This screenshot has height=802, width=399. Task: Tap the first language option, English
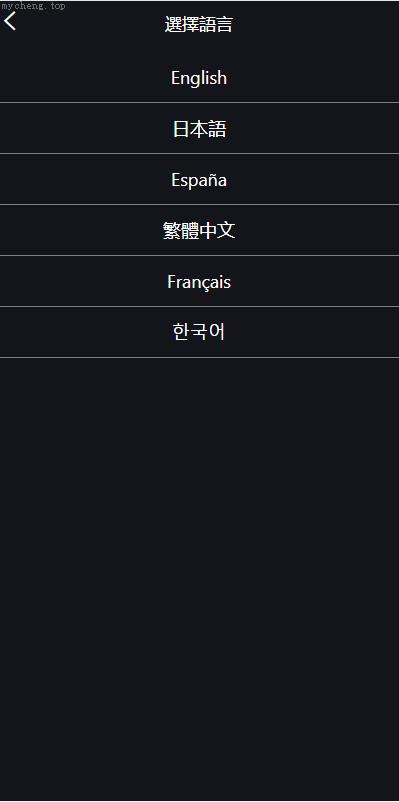tap(200, 77)
